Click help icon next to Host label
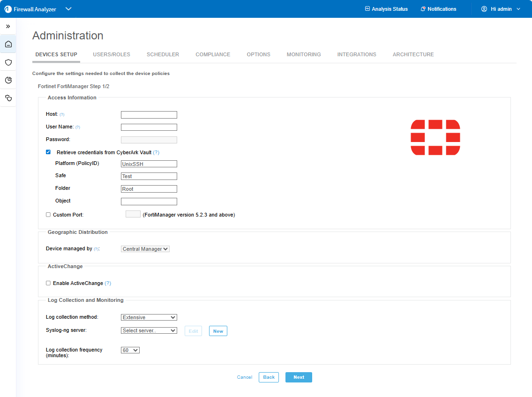 pos(62,115)
